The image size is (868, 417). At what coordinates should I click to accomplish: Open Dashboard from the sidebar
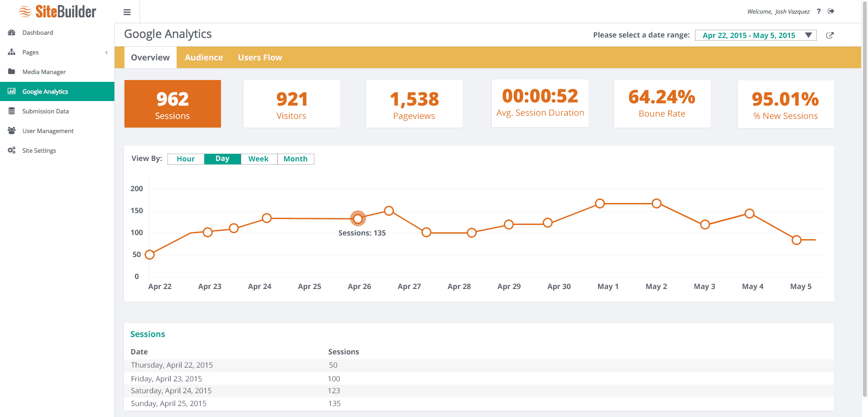(x=57, y=32)
